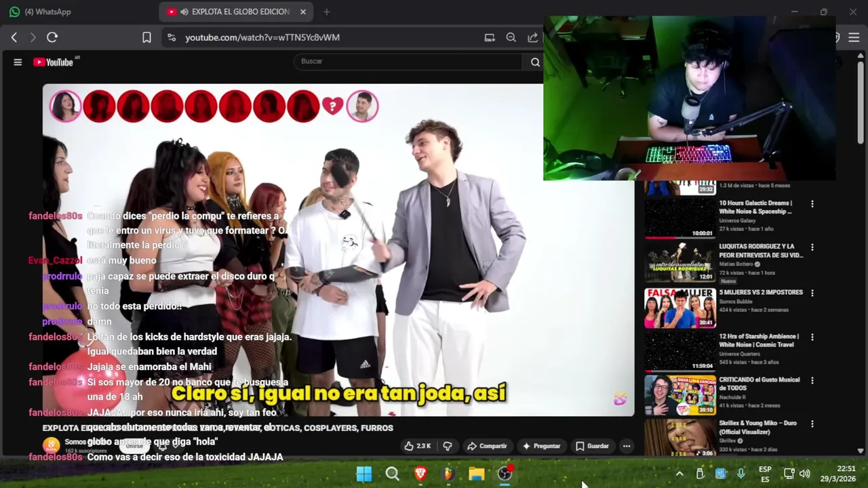Open the Skrillex & Young Miko Duro thumbnail
The height and width of the screenshot is (488, 868).
(x=679, y=437)
